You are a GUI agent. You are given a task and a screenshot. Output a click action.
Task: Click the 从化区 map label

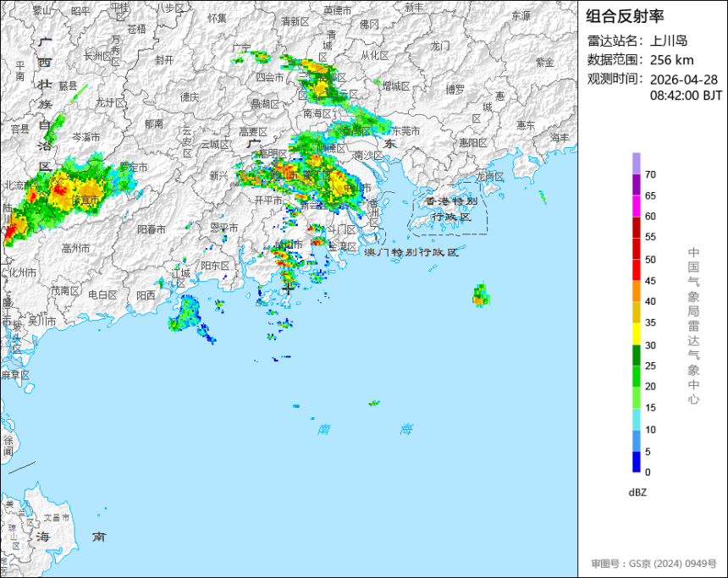click(375, 56)
